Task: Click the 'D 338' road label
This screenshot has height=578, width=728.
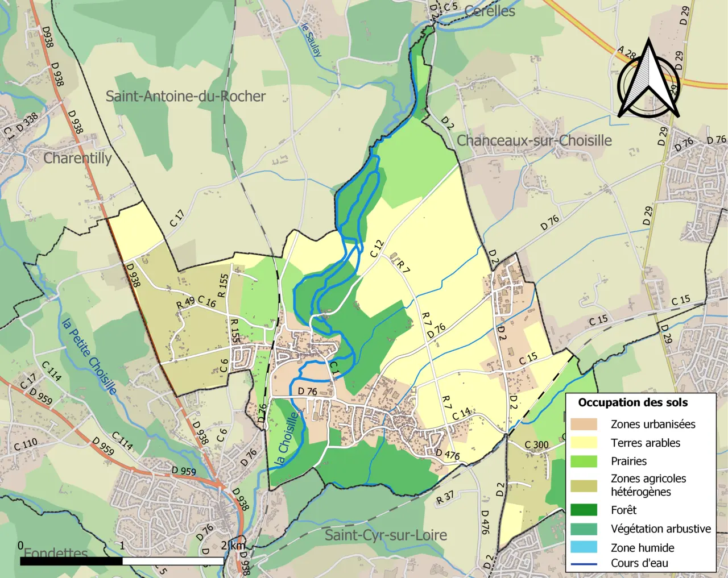Action: (27, 122)
